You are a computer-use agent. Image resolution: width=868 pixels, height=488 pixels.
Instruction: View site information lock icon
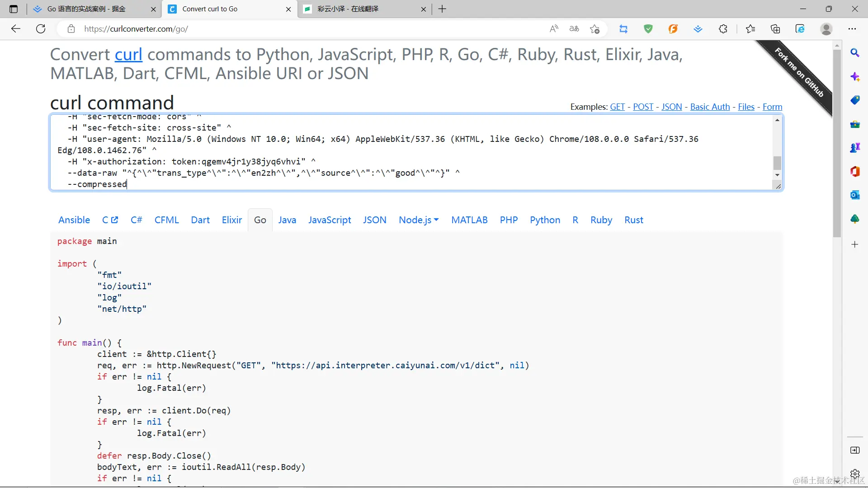[x=71, y=29]
